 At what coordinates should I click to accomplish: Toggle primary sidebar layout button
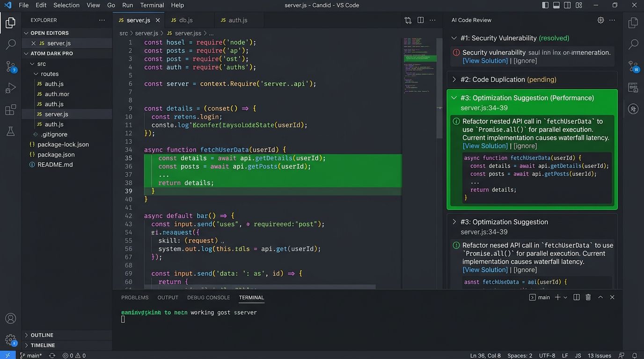(x=545, y=5)
